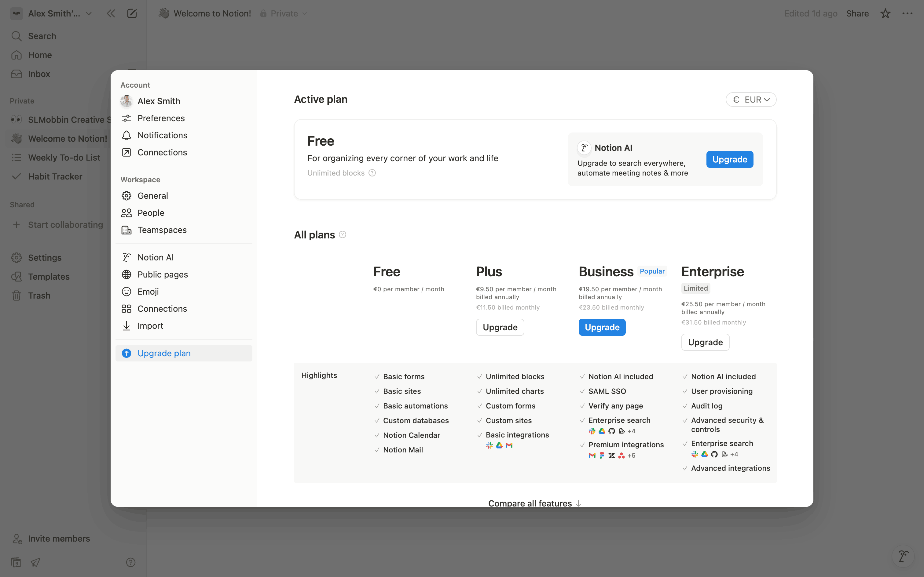Open the three-dots page menu
The width and height of the screenshot is (924, 577).
(x=907, y=14)
